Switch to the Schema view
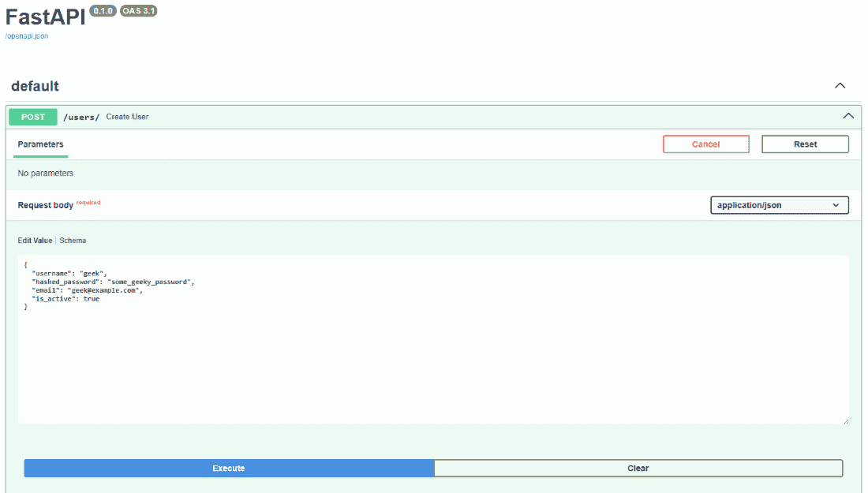 [x=73, y=240]
